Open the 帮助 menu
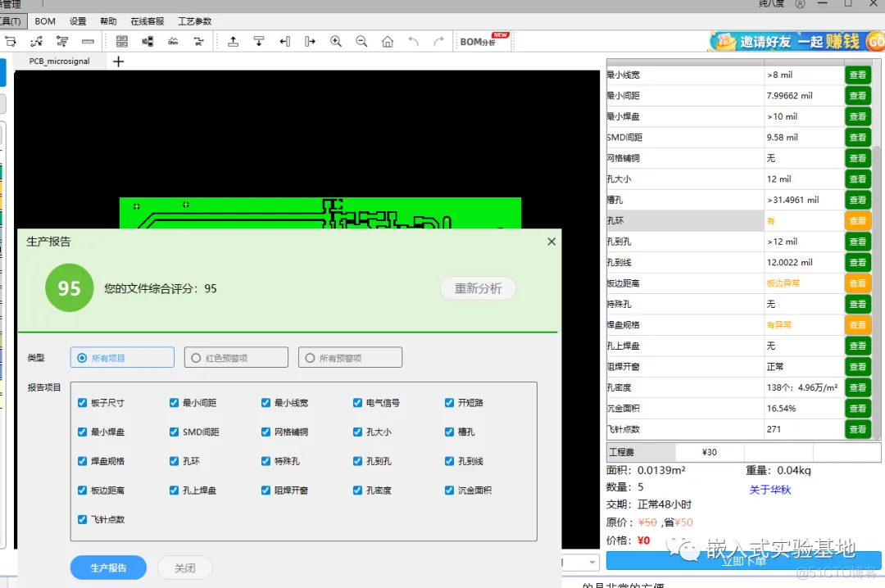 [x=108, y=21]
